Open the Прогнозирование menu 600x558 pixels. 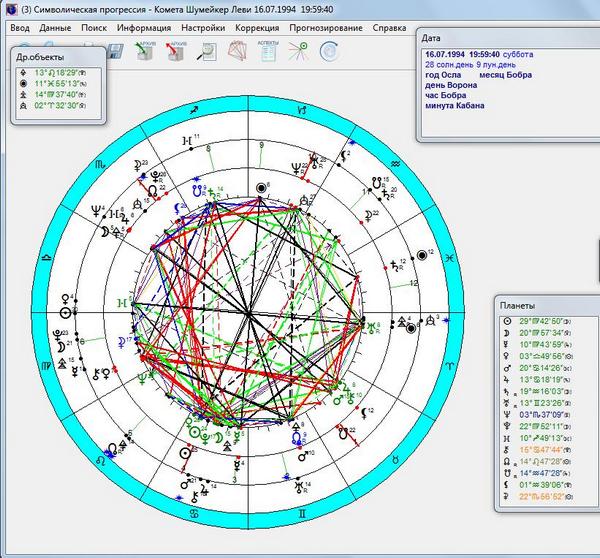[326, 28]
